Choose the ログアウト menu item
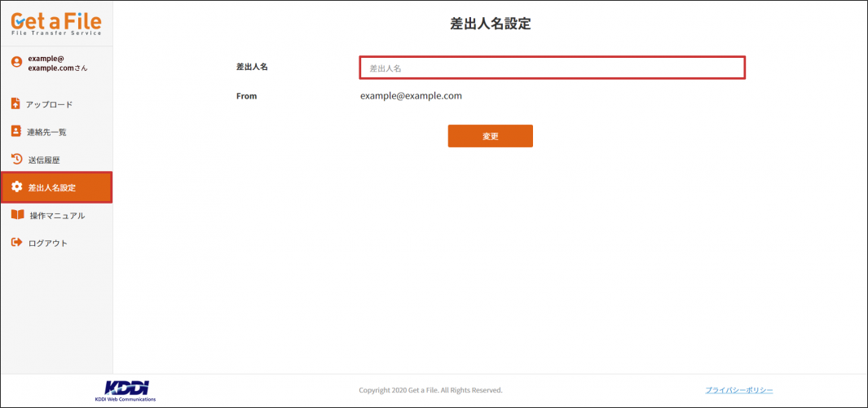This screenshot has width=868, height=408. point(47,243)
